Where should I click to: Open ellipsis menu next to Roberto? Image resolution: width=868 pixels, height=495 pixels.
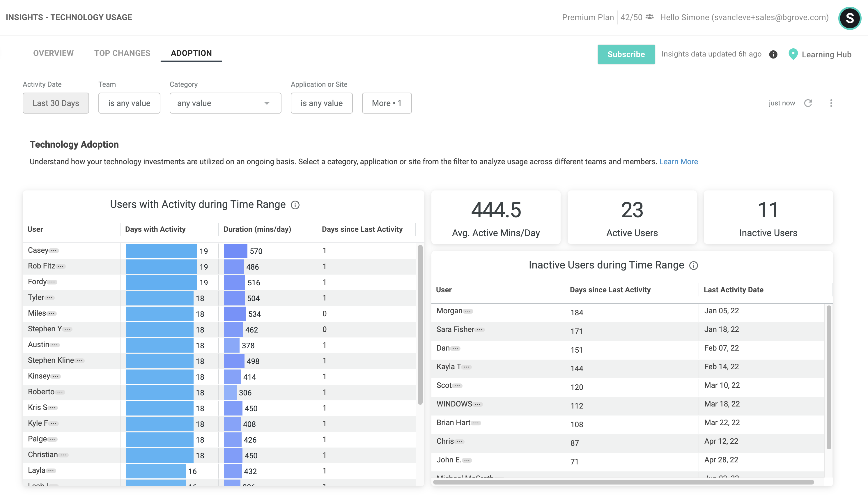pyautogui.click(x=60, y=392)
